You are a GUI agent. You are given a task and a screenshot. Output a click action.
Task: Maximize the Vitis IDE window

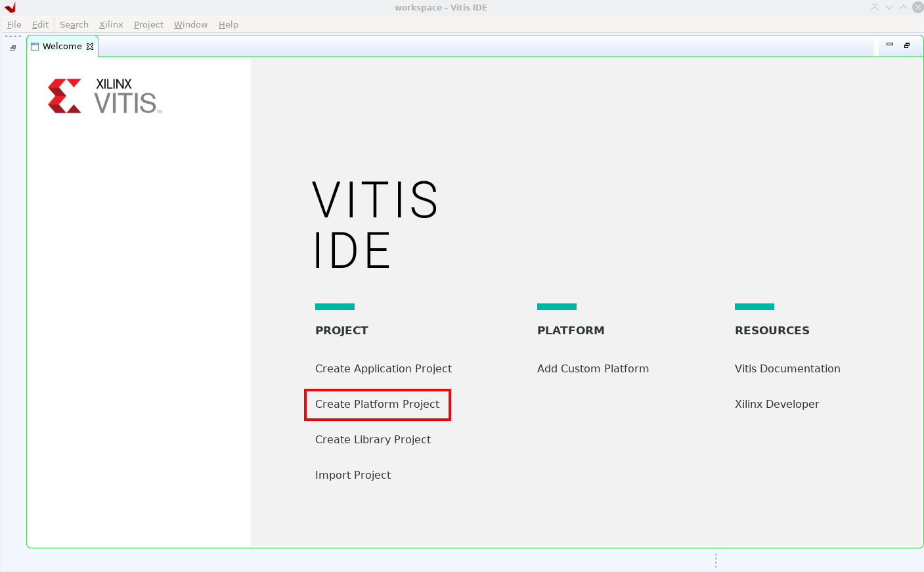click(904, 7)
